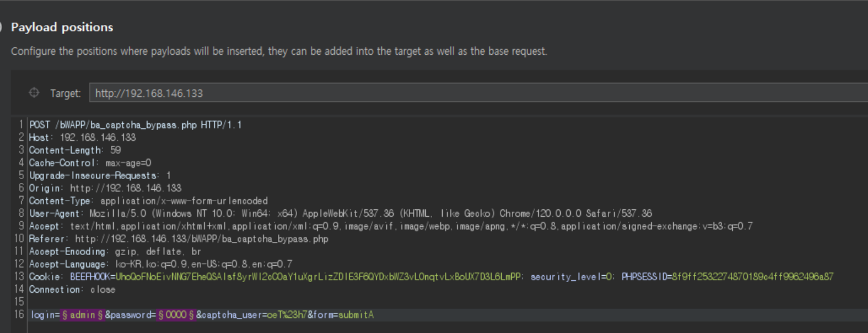Click the line number 15 in gutter
The height and width of the screenshot is (333, 868).
coord(19,302)
